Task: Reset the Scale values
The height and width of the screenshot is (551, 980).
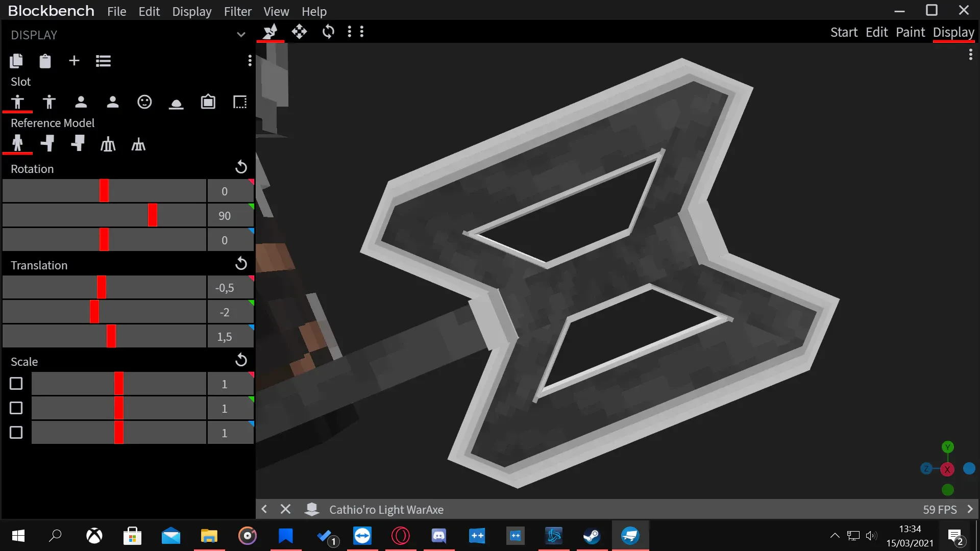Action: click(241, 360)
